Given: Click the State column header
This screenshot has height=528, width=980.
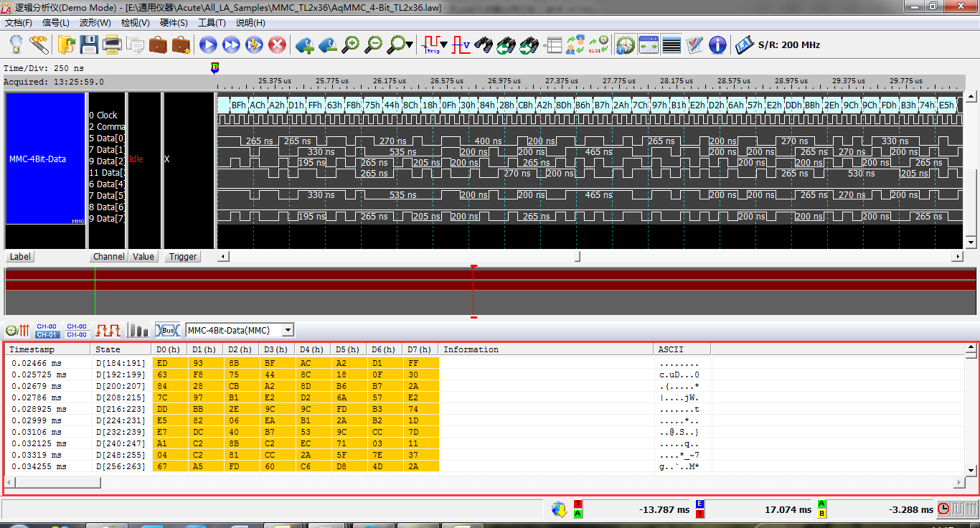Looking at the screenshot, I should [121, 349].
